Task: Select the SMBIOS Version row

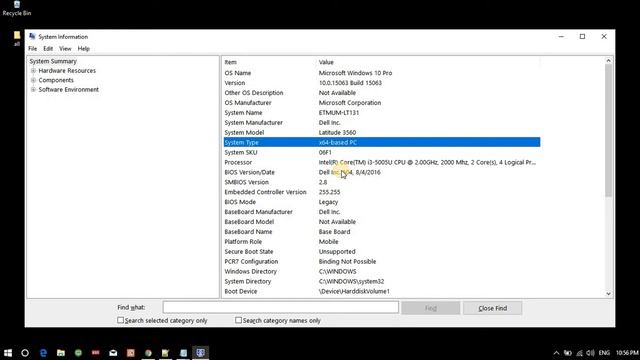Action: 382,182
